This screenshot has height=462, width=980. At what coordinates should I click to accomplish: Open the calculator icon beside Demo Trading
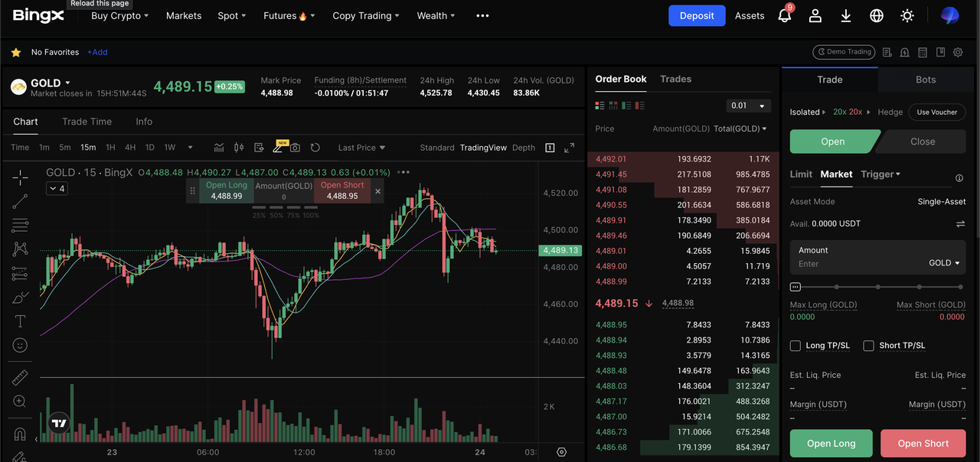click(923, 52)
